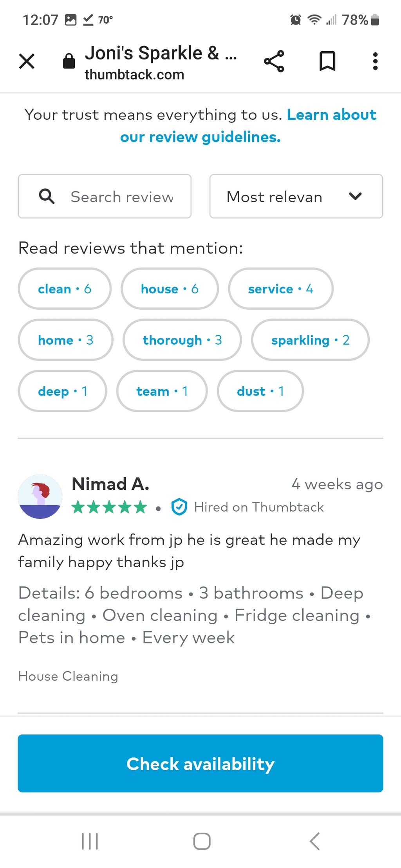
Task: Tap the padlock site security icon
Action: tap(69, 61)
